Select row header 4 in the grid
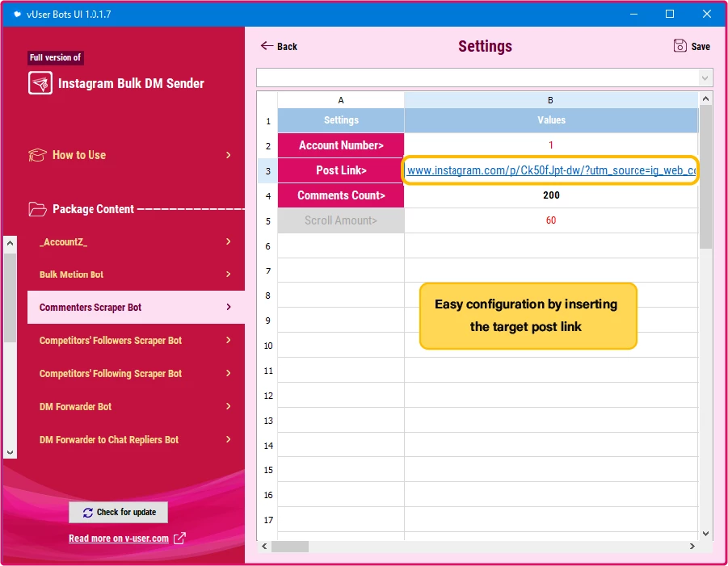 click(268, 195)
